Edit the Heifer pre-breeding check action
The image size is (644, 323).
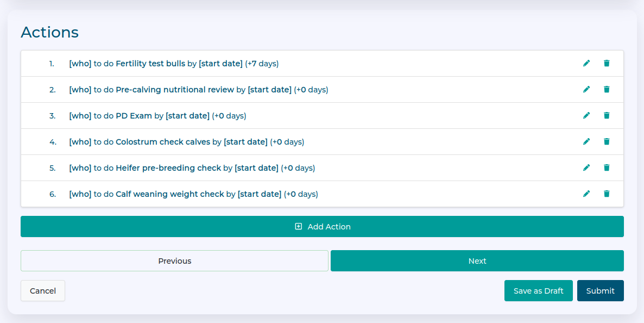click(x=586, y=167)
